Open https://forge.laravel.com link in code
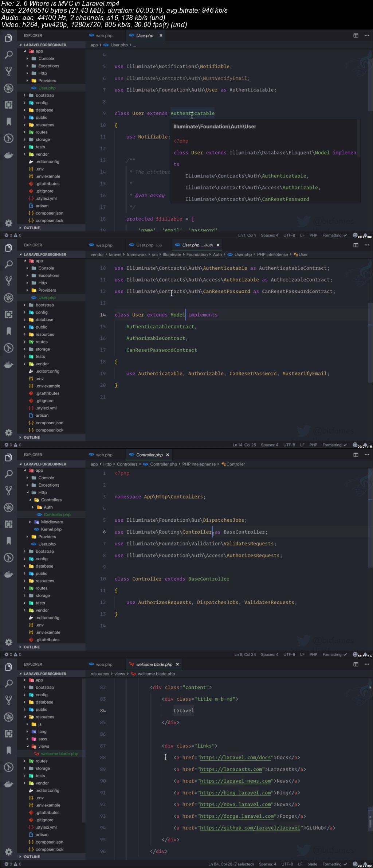The width and height of the screenshot is (373, 868). pos(237,816)
